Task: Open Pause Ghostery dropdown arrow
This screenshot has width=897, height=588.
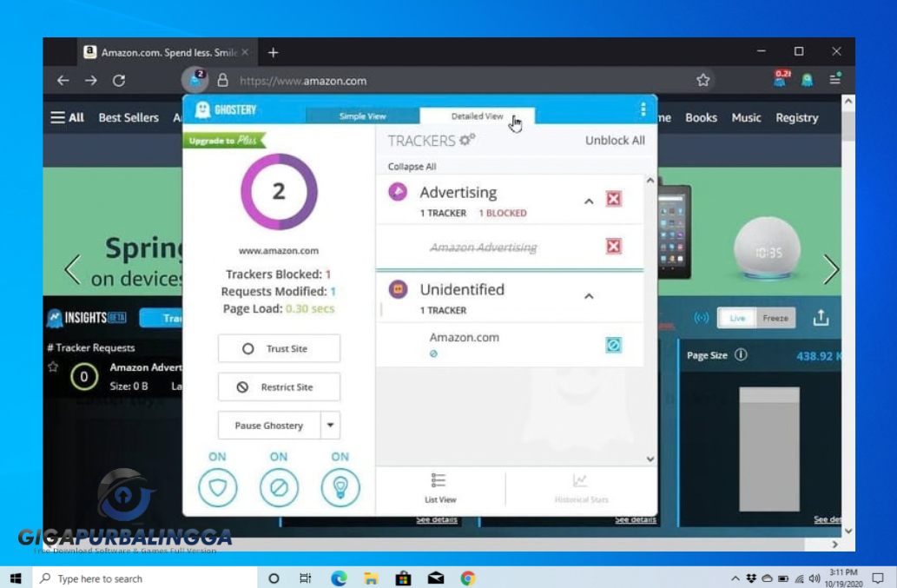Action: point(330,425)
